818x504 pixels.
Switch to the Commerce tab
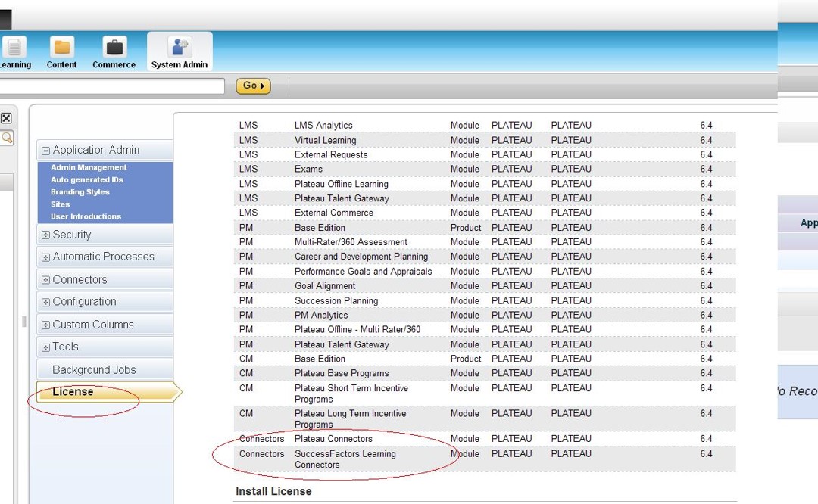pos(114,51)
